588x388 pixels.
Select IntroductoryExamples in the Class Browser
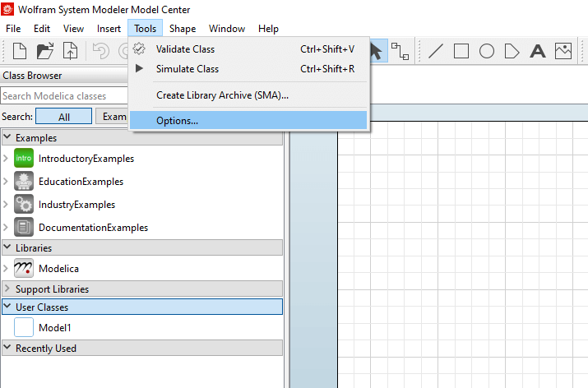point(86,159)
